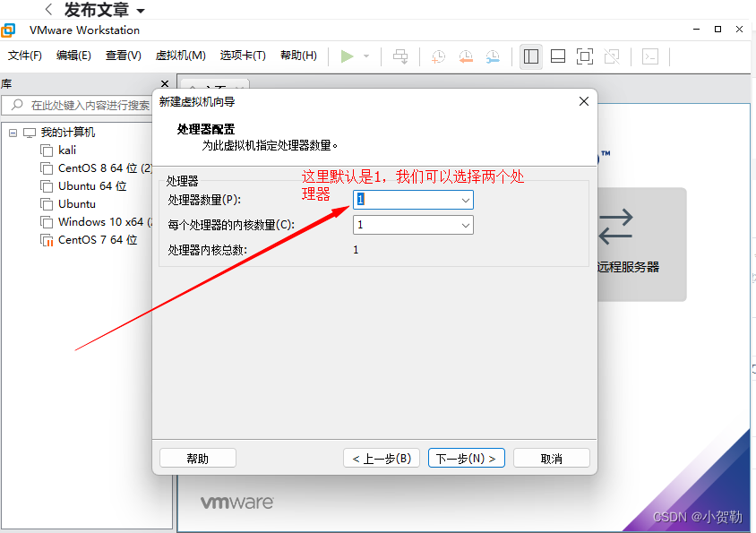Open the 每个处理器的内核数量(C) dropdown
Image resolution: width=756 pixels, height=533 pixels.
coord(465,225)
